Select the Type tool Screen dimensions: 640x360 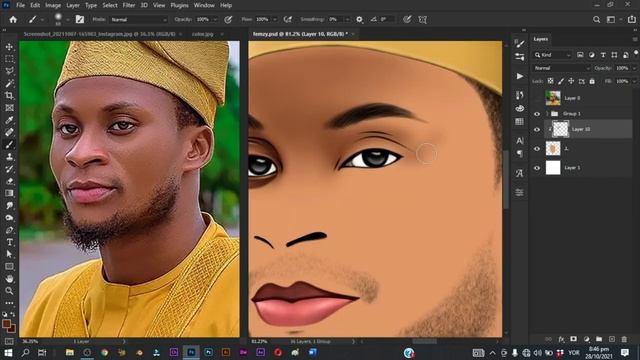(9, 242)
